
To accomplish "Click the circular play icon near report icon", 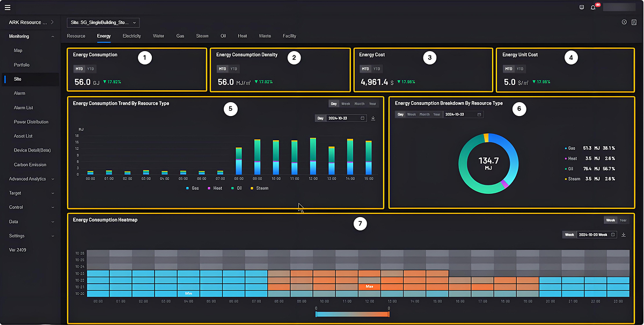I will [x=624, y=22].
